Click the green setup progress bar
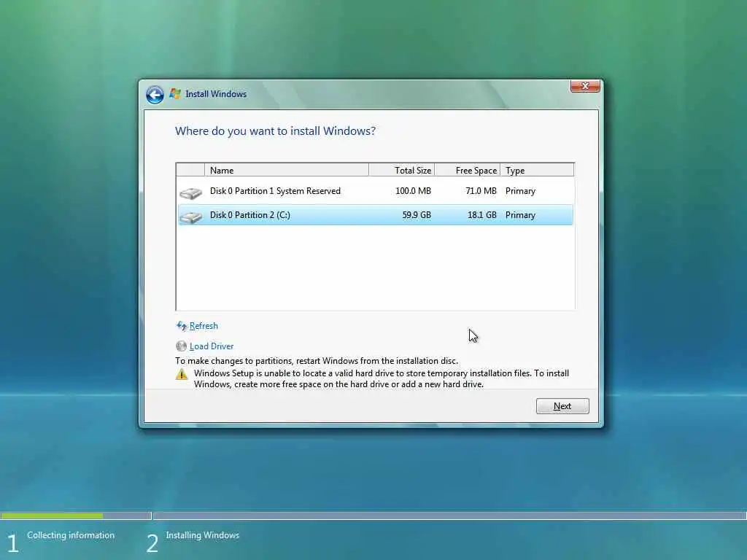 [52, 516]
